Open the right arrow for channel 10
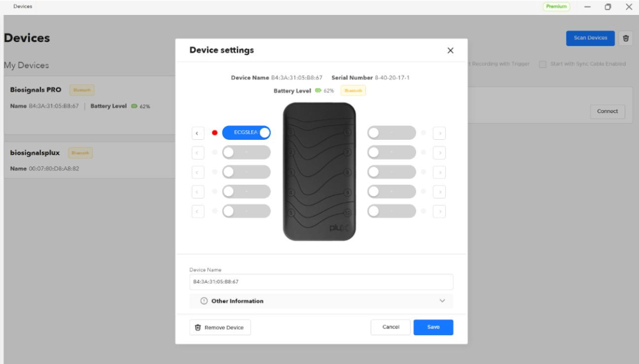The image size is (639, 364). [x=439, y=211]
